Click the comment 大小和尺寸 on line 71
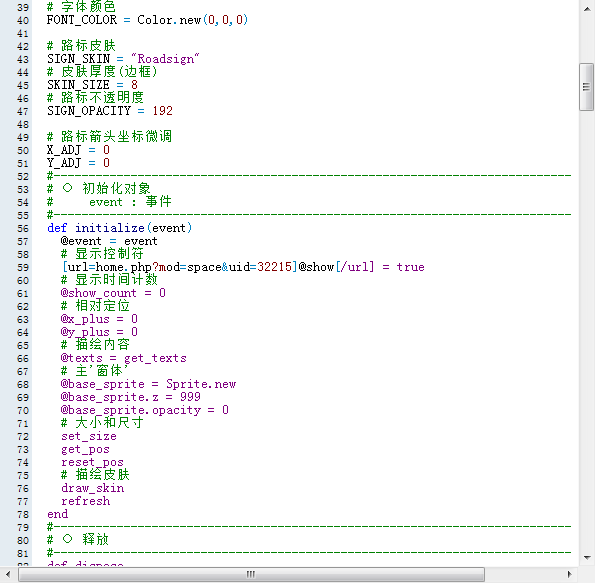Viewport: 595px width, 583px height. 109,423
